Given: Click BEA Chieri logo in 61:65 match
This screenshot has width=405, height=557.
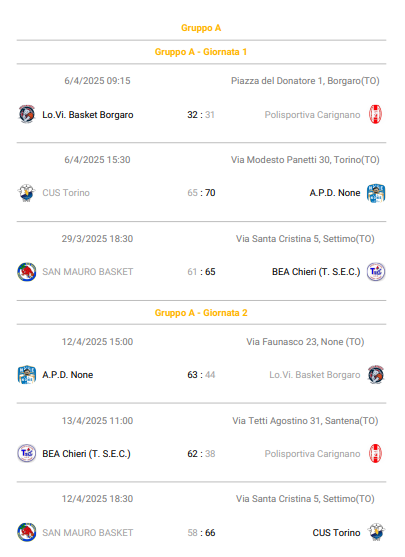Looking at the screenshot, I should (x=376, y=272).
